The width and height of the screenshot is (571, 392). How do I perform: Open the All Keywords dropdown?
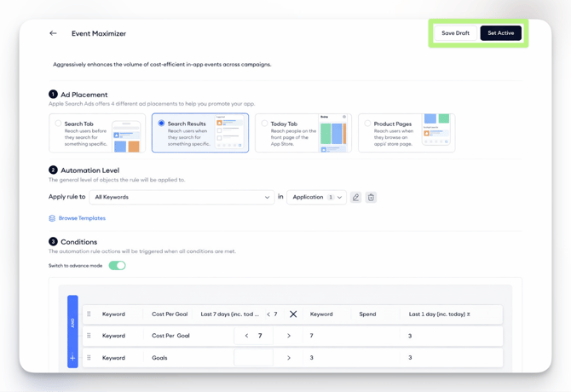(182, 198)
